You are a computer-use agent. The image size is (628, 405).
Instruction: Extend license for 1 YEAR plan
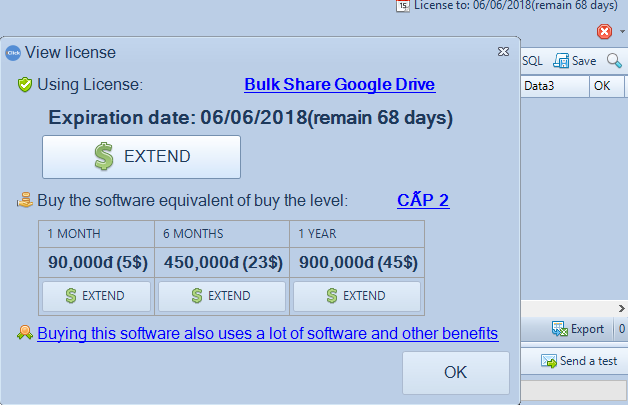tap(357, 296)
